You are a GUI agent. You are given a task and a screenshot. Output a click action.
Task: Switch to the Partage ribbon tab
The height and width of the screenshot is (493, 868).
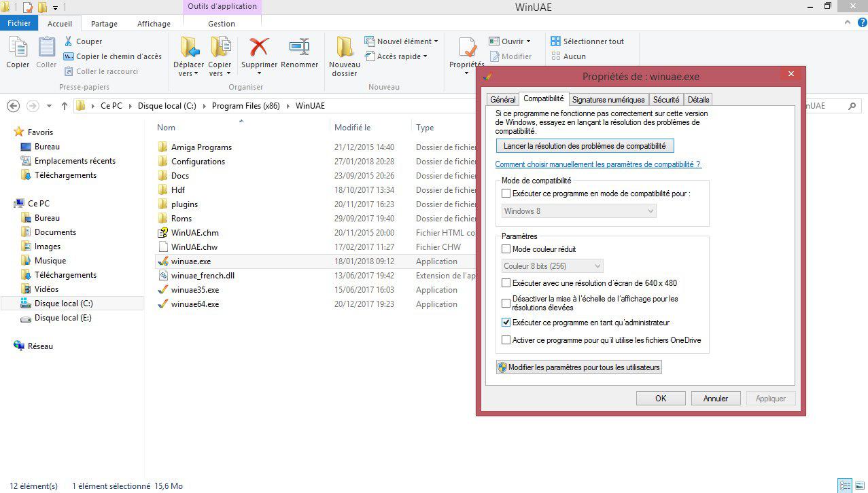click(x=104, y=24)
